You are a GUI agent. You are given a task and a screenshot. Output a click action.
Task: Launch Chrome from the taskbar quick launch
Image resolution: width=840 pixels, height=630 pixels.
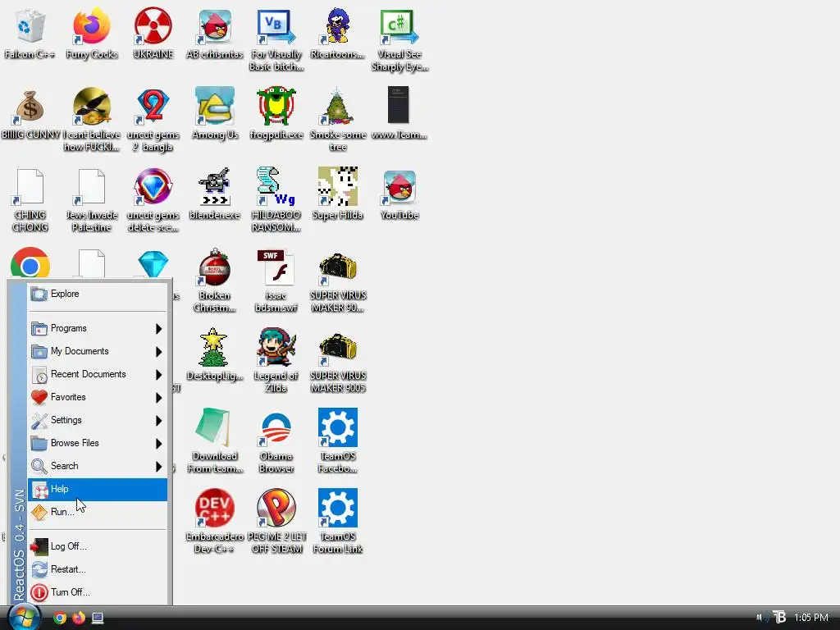pyautogui.click(x=60, y=618)
